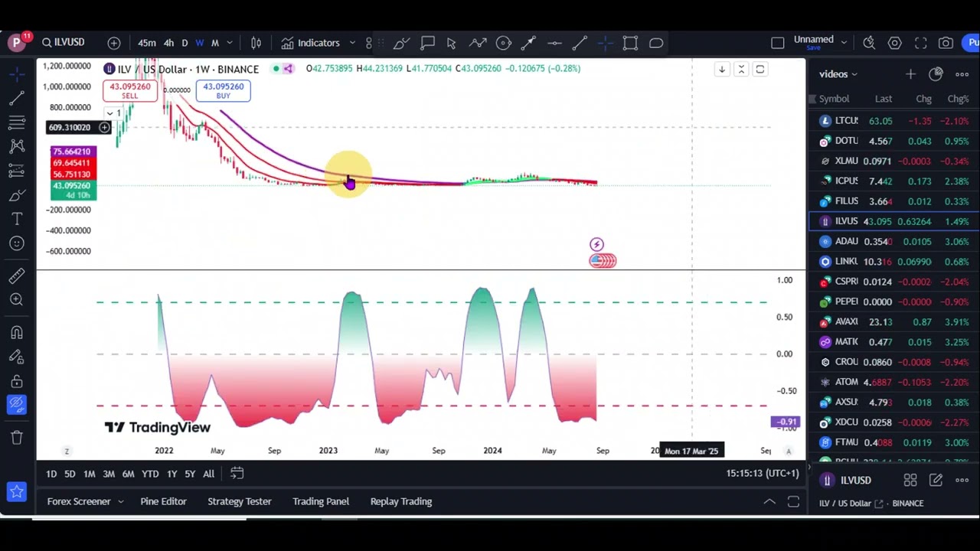Set the chart range to 1Y

[171, 474]
